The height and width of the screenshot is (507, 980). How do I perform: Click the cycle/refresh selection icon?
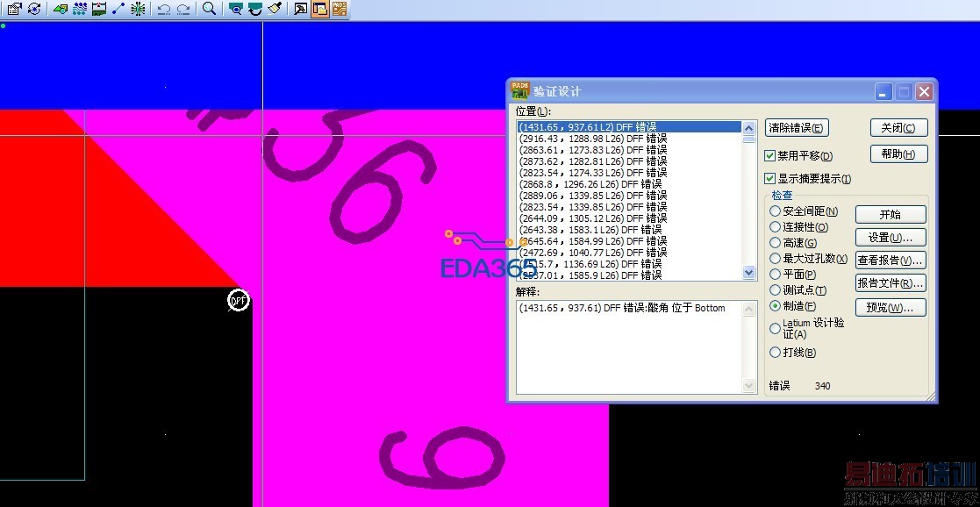click(34, 9)
